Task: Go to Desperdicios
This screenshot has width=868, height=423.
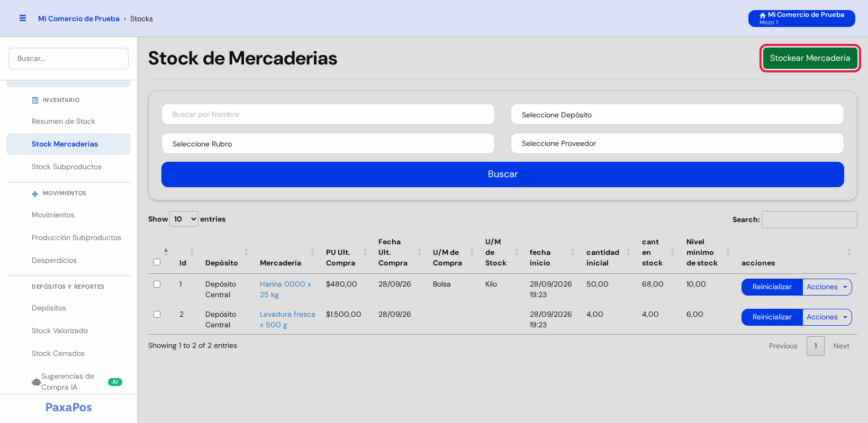Action: tap(54, 260)
